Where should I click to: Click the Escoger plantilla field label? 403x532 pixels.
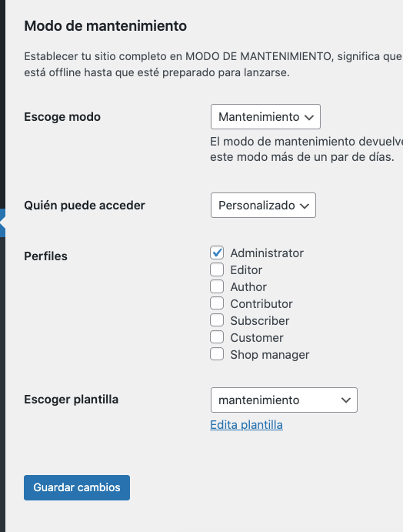[x=72, y=400]
